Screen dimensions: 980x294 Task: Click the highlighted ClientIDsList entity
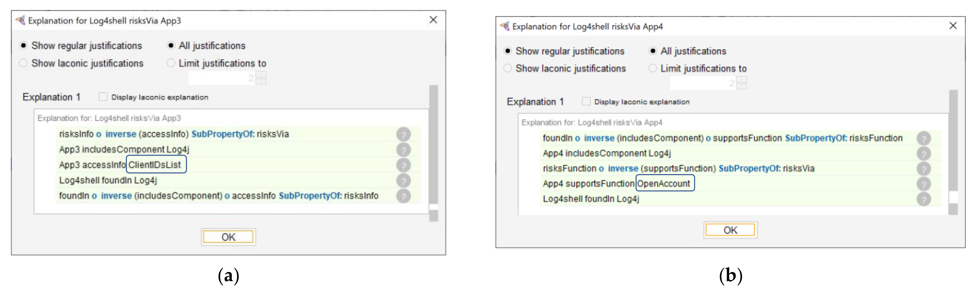(x=155, y=165)
